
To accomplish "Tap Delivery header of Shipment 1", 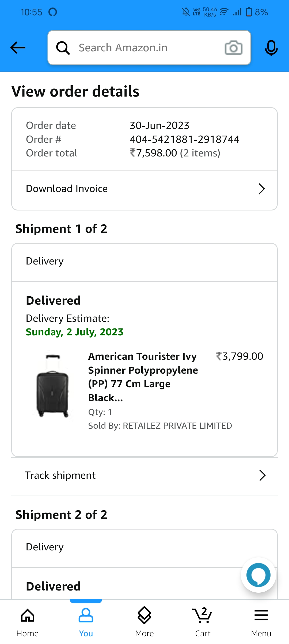I will 45,261.
